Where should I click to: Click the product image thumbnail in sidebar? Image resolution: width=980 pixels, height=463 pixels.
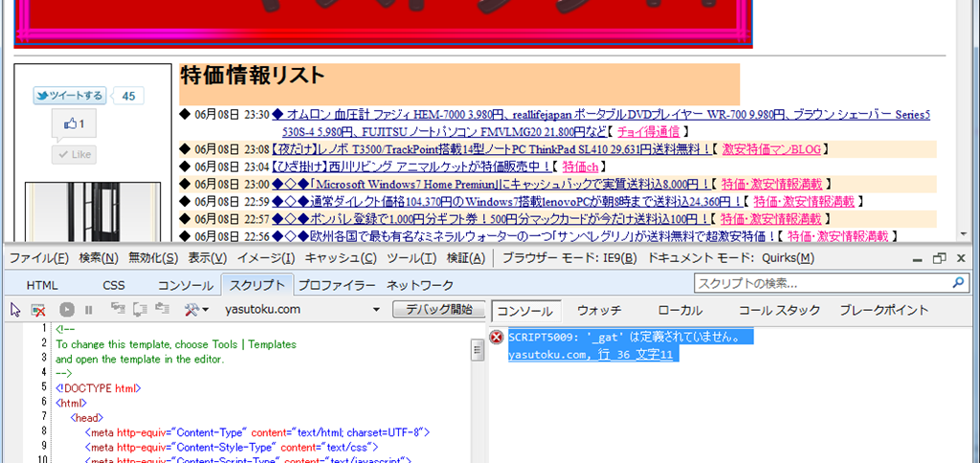point(93,211)
